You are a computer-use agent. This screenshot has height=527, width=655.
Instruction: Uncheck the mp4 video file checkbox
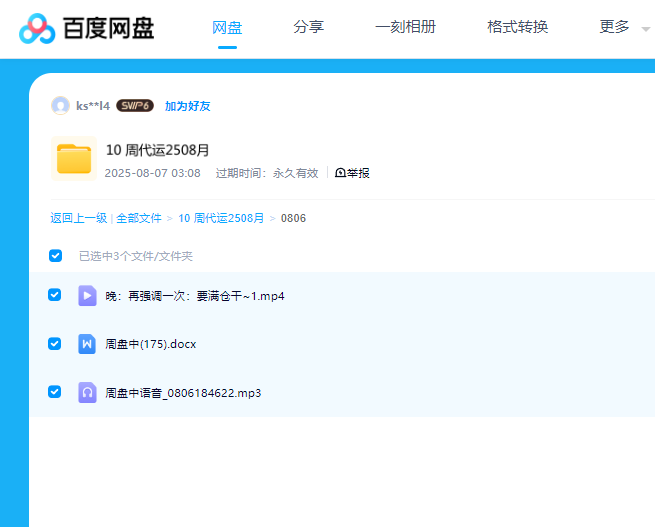pos(55,295)
